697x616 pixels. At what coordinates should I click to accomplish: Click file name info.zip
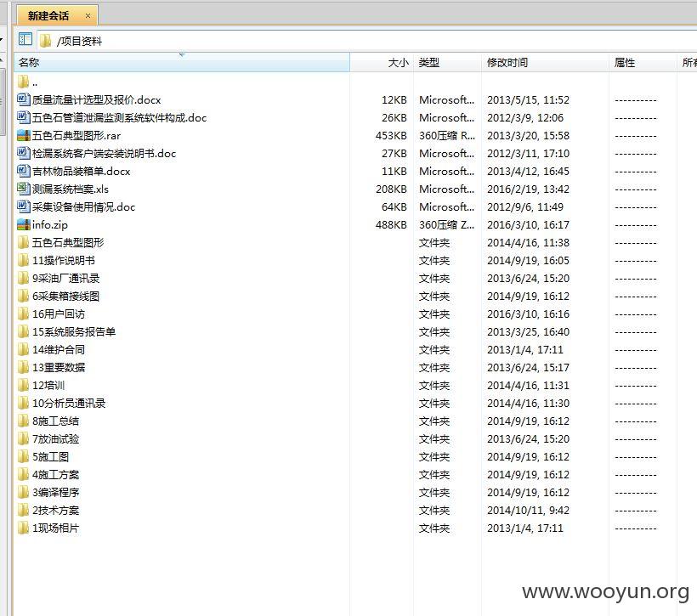[x=50, y=225]
